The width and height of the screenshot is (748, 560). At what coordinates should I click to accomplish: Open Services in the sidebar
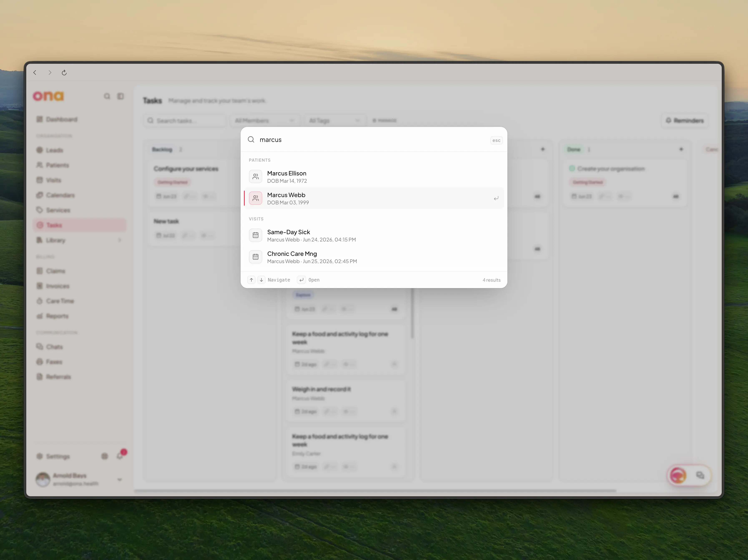pyautogui.click(x=80, y=210)
